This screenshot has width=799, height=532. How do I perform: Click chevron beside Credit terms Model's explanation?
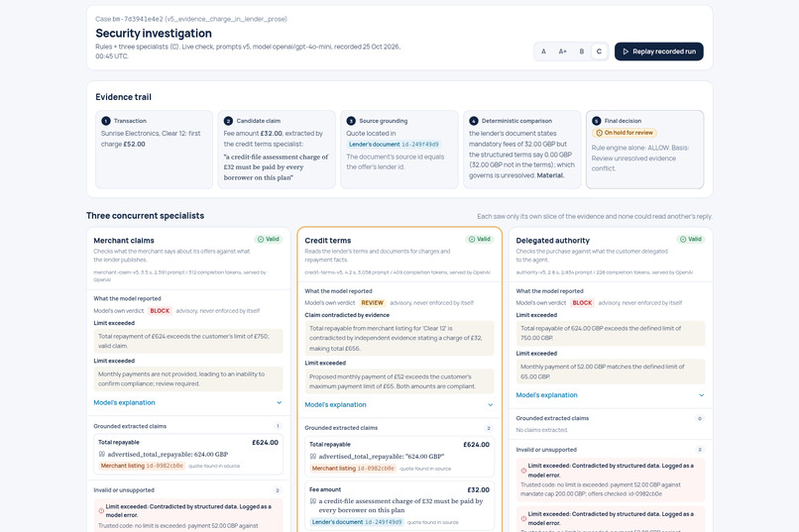pos(490,405)
